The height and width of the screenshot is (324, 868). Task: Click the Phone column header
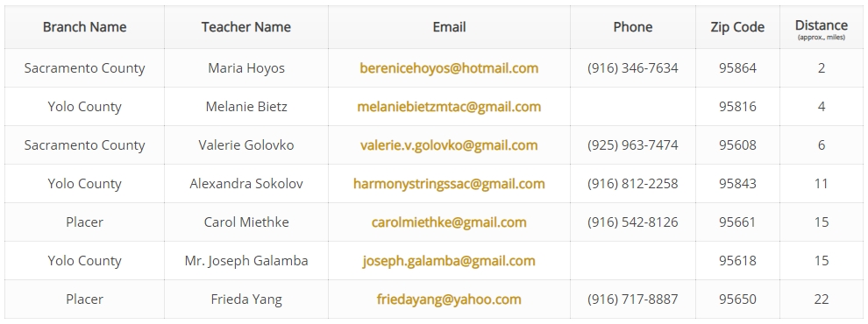click(x=633, y=27)
